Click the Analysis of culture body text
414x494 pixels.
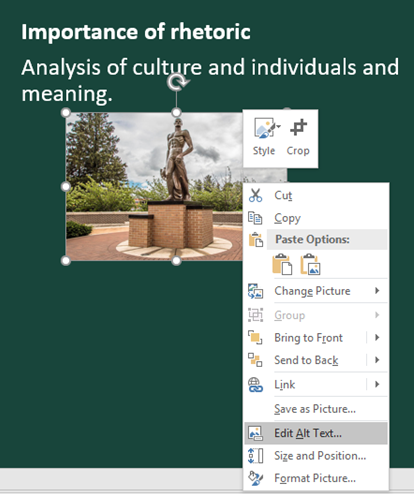(210, 80)
